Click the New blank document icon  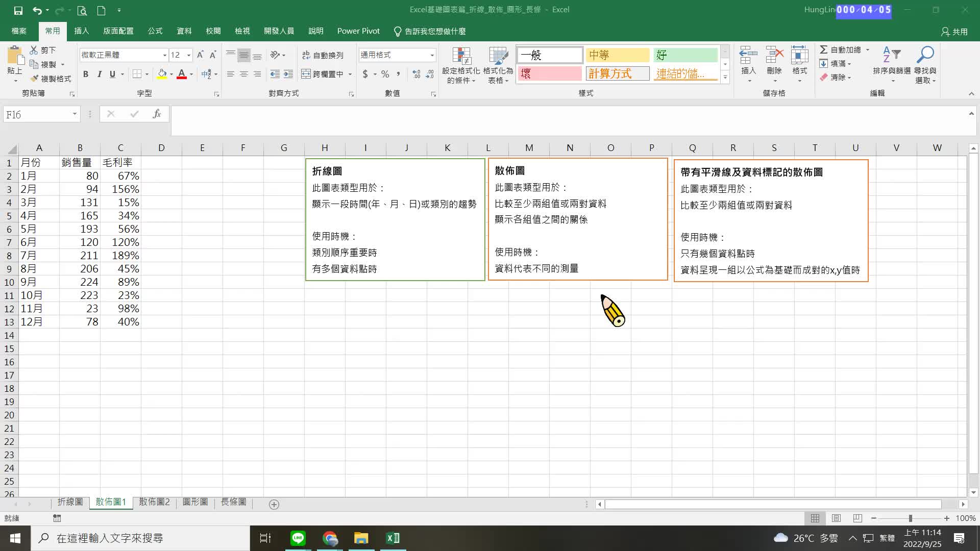click(x=101, y=10)
